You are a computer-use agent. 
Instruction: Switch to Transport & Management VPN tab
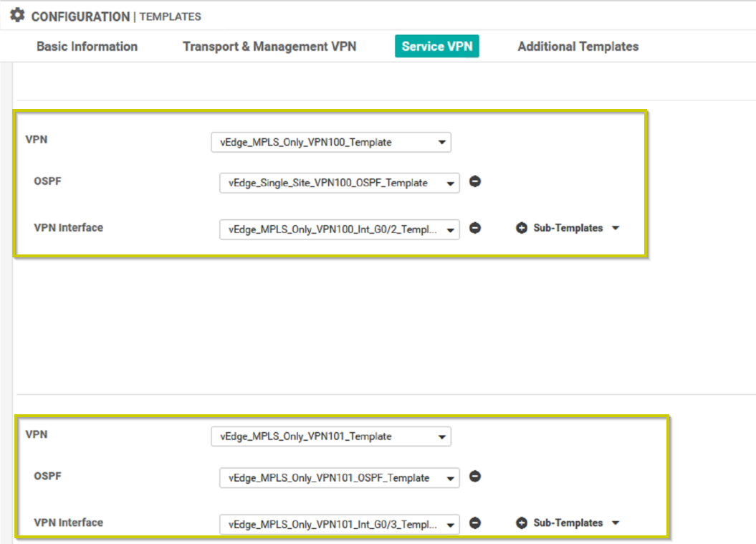(269, 47)
